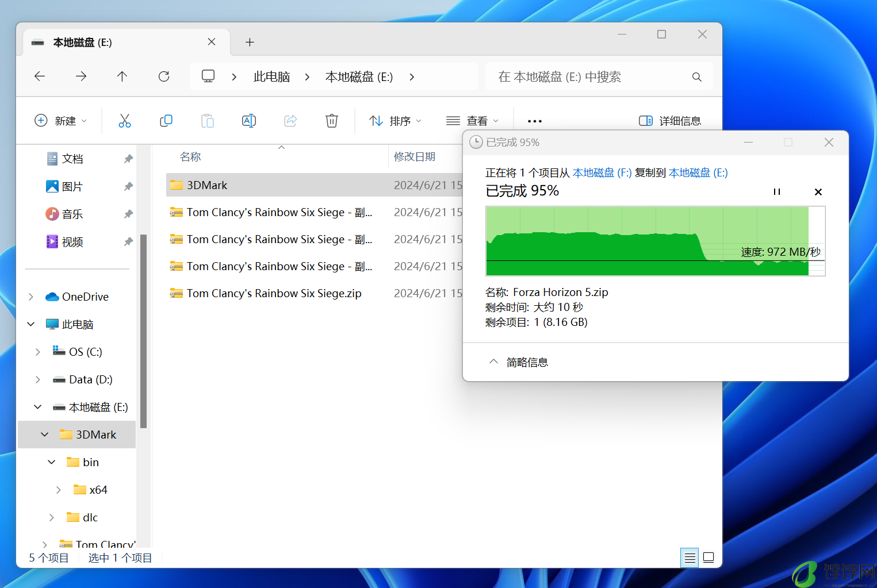Toggle the 详细信息 details pane
This screenshot has height=588, width=877.
coord(670,121)
